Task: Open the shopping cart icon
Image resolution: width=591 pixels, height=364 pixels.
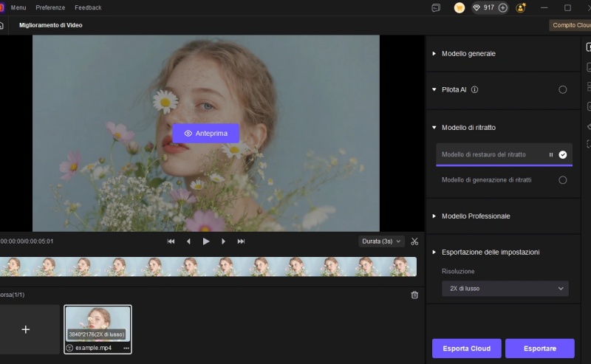Action: click(459, 7)
